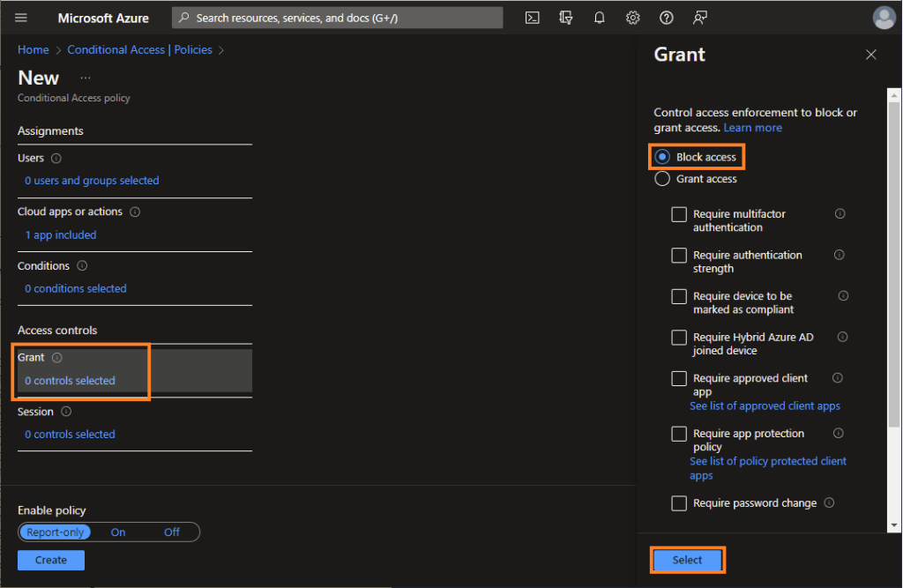Check Require app protection policy
Viewport: 903px width, 588px height.
click(x=679, y=434)
